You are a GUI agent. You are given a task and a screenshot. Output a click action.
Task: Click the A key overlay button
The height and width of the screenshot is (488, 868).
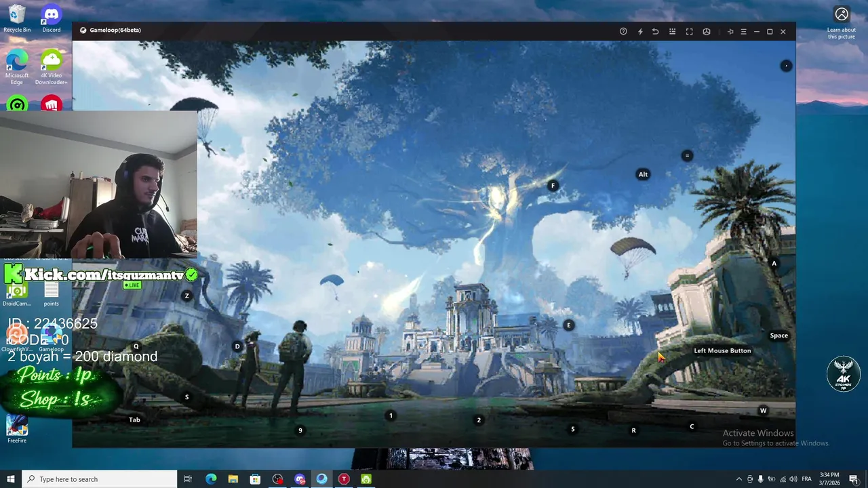[774, 263]
